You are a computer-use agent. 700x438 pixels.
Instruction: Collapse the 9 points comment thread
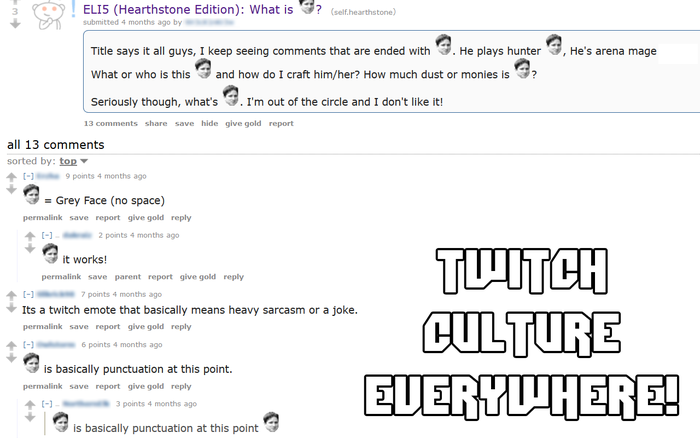[29, 176]
